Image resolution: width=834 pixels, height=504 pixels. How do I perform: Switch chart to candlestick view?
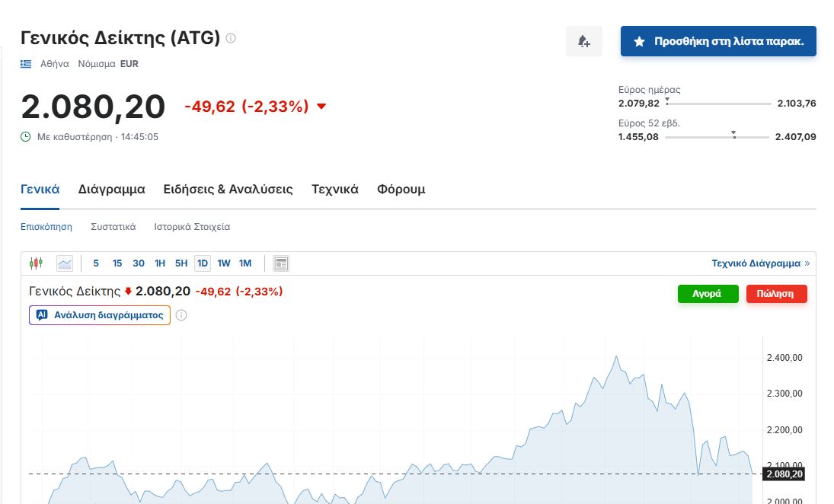[36, 263]
